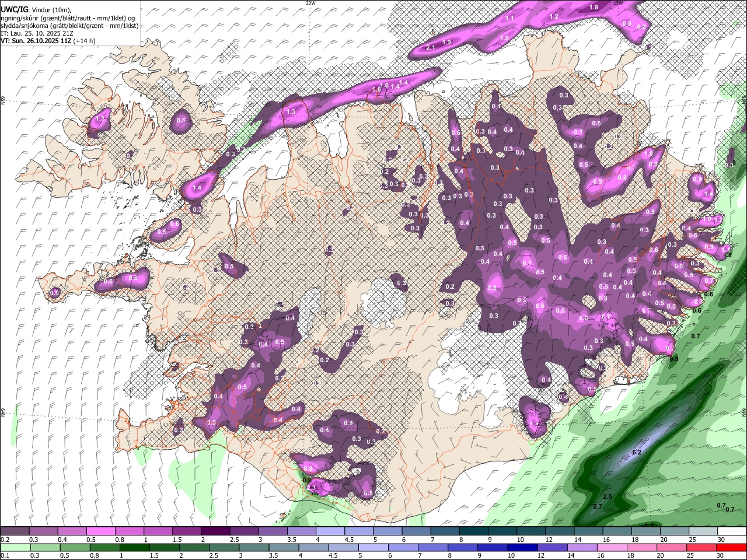
Task: Click the '15W' longitude label
Action: click(619, 3)
